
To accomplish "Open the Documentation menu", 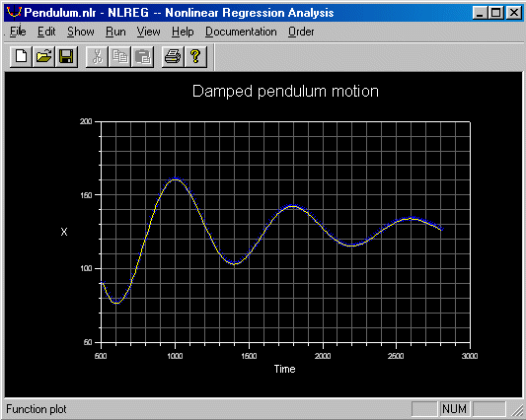I will click(x=241, y=32).
